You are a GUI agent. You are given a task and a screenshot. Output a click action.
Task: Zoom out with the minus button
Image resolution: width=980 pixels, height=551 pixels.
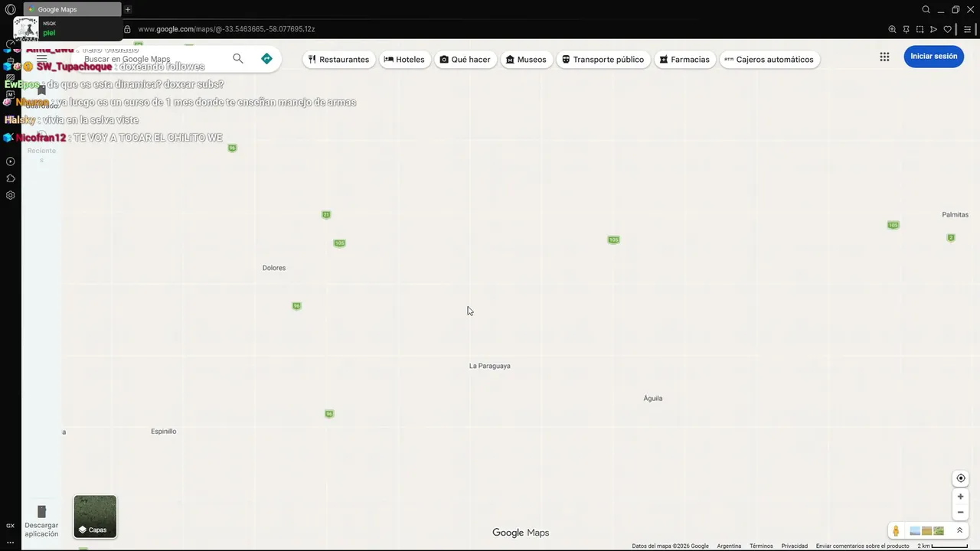961,513
